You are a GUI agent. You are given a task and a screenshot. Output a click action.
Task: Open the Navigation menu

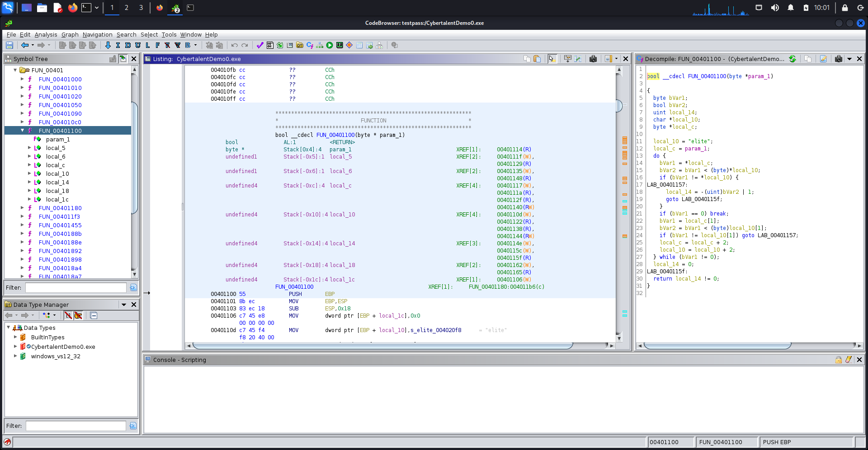point(98,34)
